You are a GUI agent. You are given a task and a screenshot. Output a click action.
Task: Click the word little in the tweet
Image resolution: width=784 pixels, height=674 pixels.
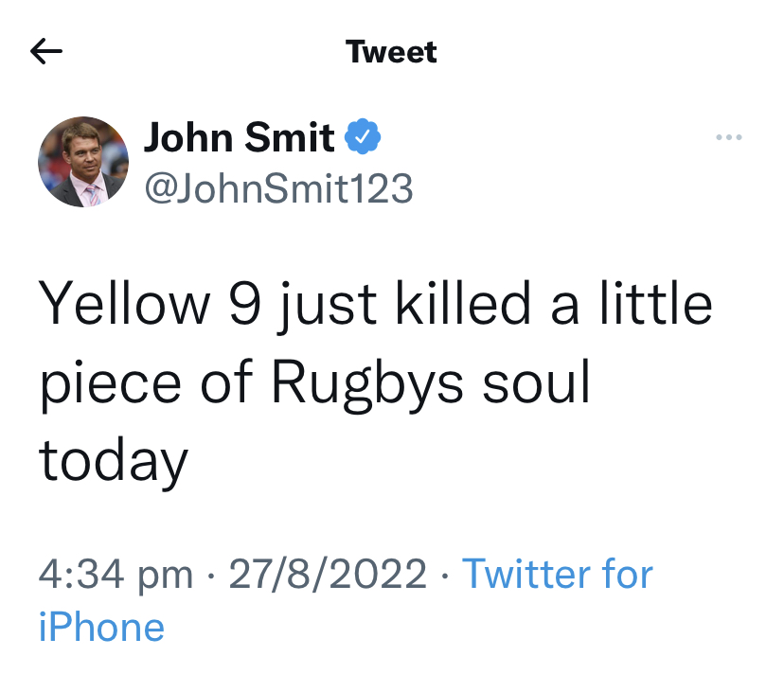pyautogui.click(x=657, y=306)
